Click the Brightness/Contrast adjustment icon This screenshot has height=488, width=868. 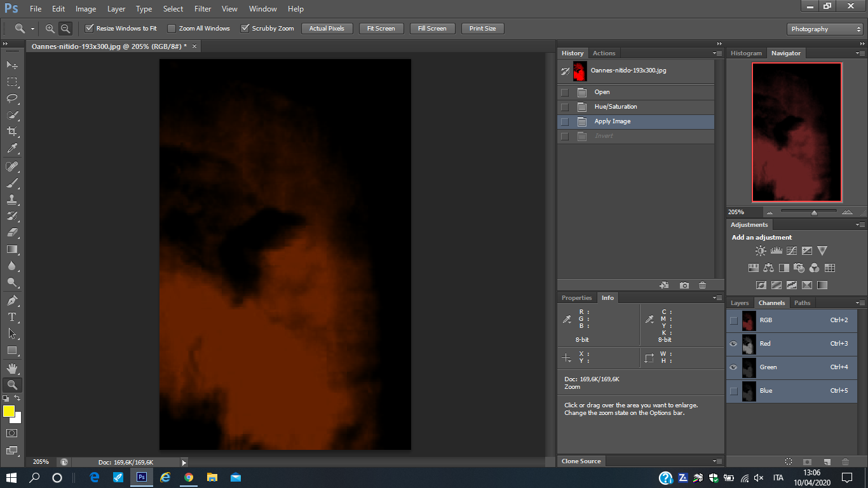pyautogui.click(x=761, y=251)
